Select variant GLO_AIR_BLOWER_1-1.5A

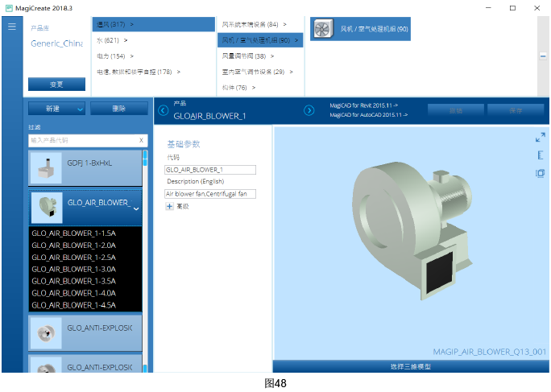74,233
